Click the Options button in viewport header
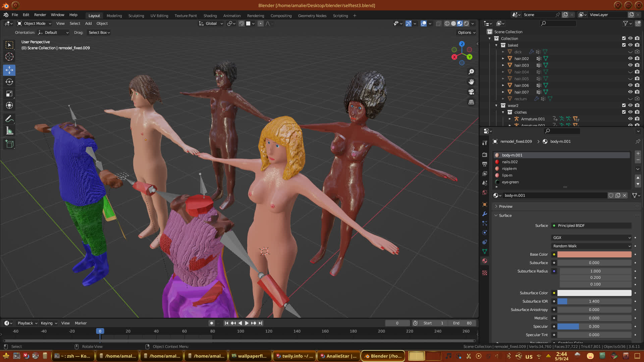The width and height of the screenshot is (644, 362). coord(467,33)
